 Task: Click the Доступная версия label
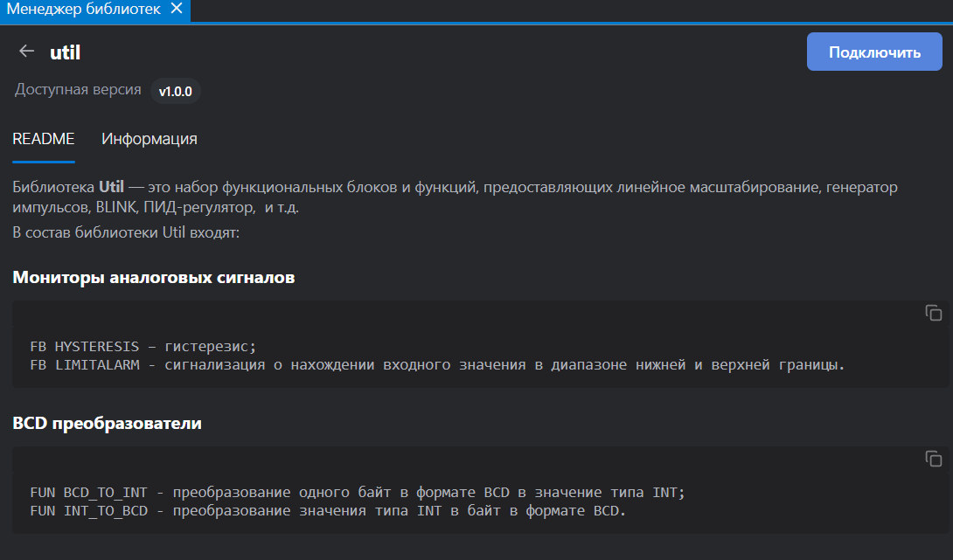tap(78, 90)
